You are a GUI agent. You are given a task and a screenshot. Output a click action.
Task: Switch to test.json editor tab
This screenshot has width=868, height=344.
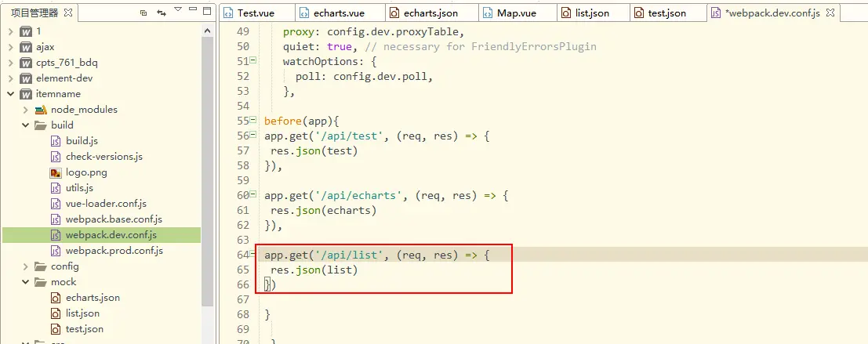[667, 13]
